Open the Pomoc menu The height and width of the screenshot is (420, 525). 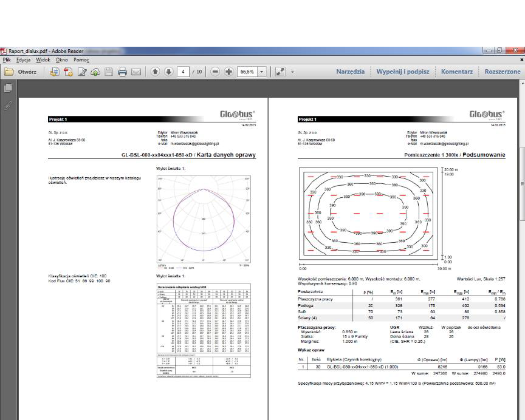point(81,60)
